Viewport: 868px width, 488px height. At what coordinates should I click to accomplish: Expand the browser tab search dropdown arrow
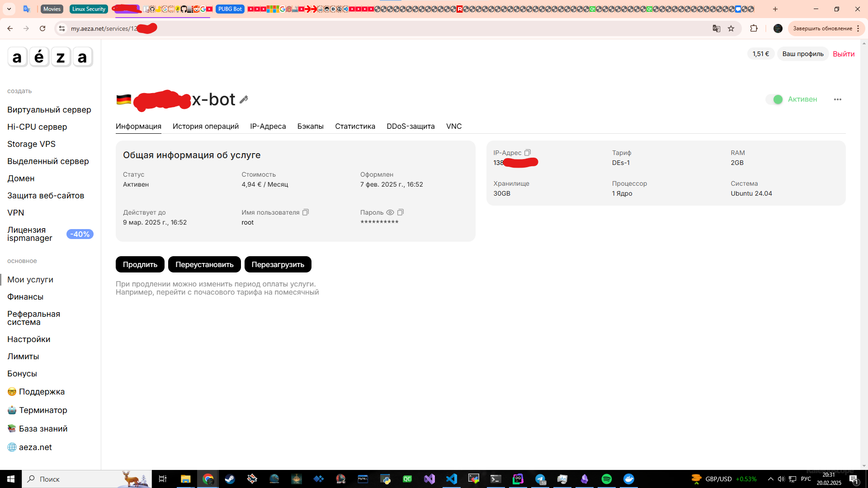tap(9, 9)
